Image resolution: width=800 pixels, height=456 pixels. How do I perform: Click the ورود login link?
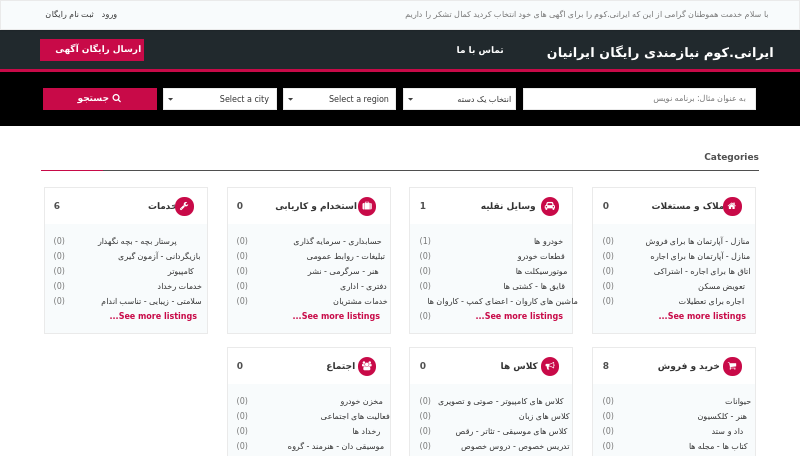(x=109, y=15)
